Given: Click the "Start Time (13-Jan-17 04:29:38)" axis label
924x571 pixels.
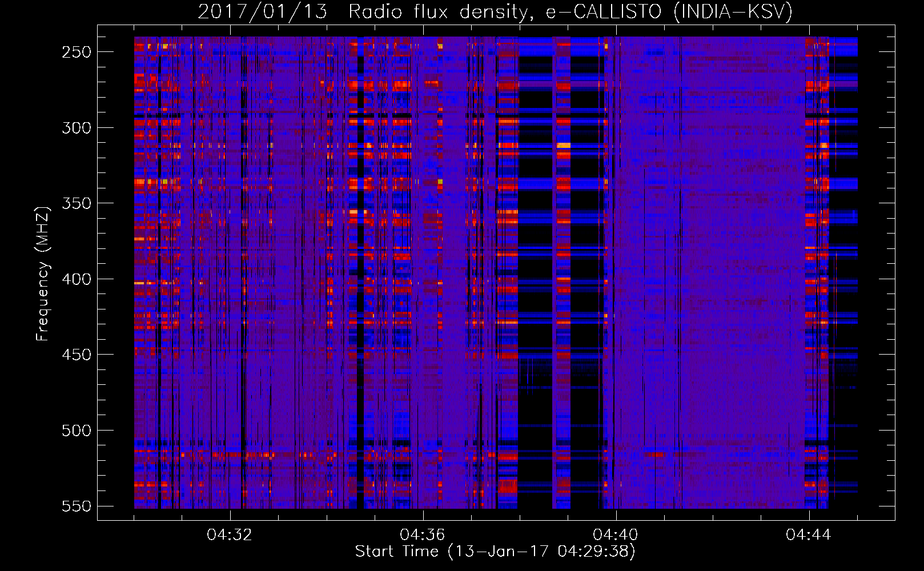Looking at the screenshot, I should (x=495, y=552).
